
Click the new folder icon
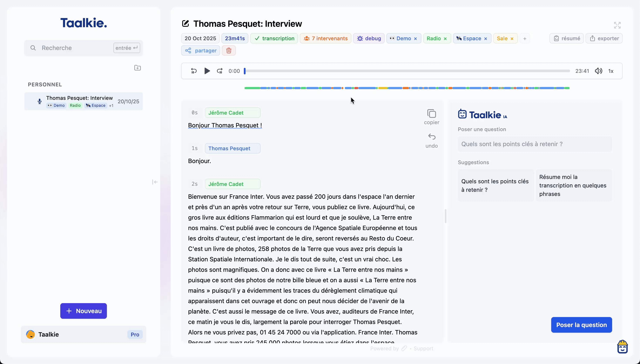point(137,68)
